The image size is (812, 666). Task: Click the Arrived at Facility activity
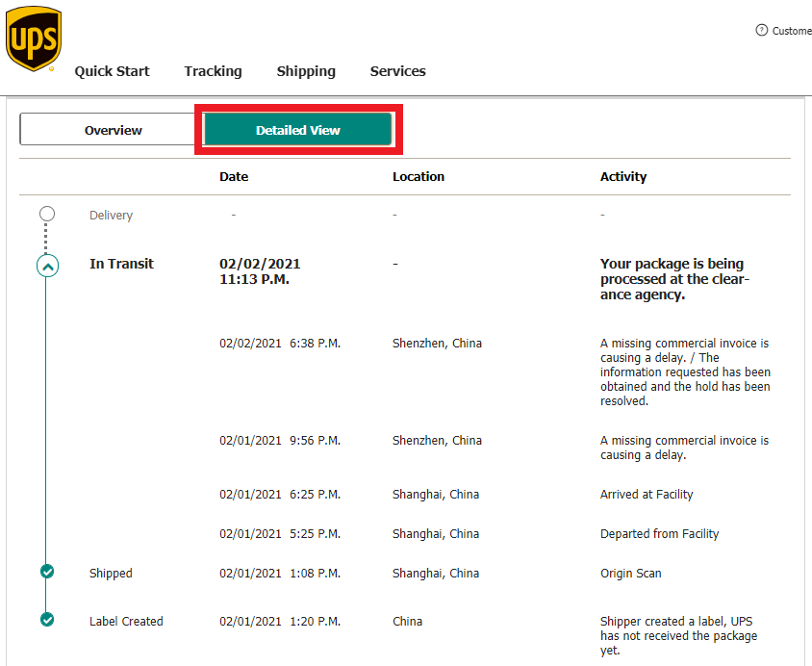[x=647, y=495]
